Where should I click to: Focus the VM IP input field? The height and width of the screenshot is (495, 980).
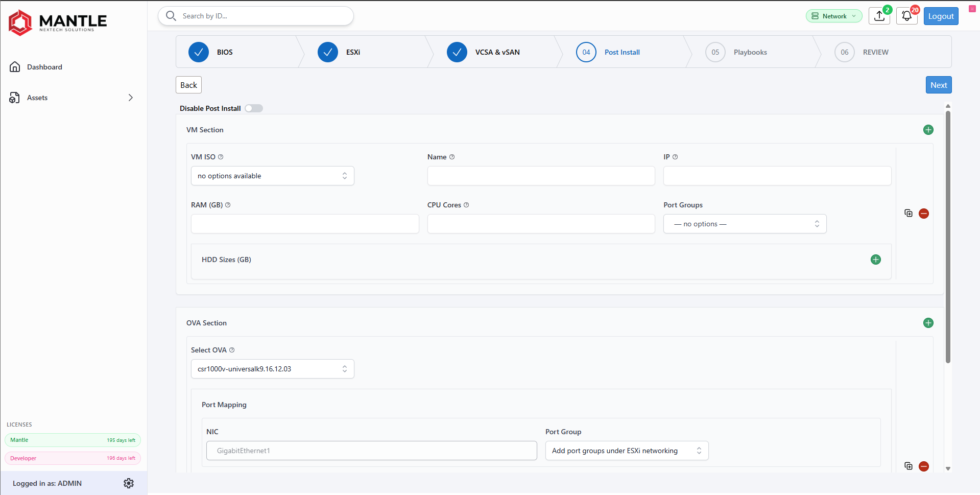click(x=777, y=176)
